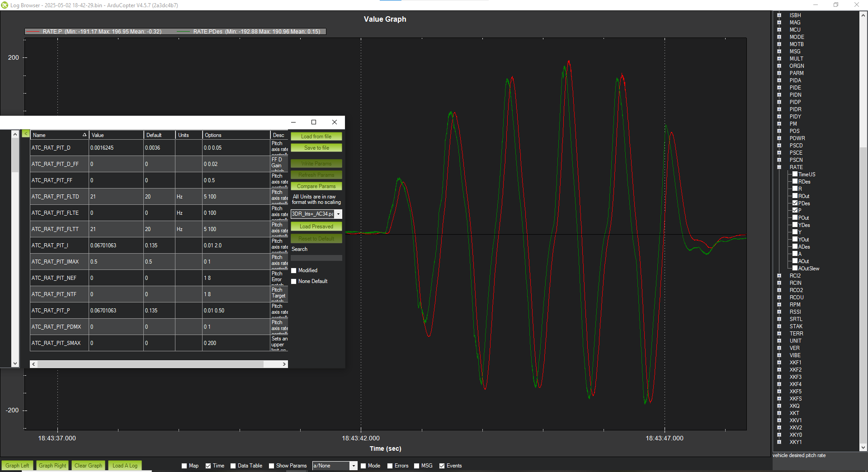Expand the PIDP tree node
The width and height of the screenshot is (868, 472).
[779, 102]
